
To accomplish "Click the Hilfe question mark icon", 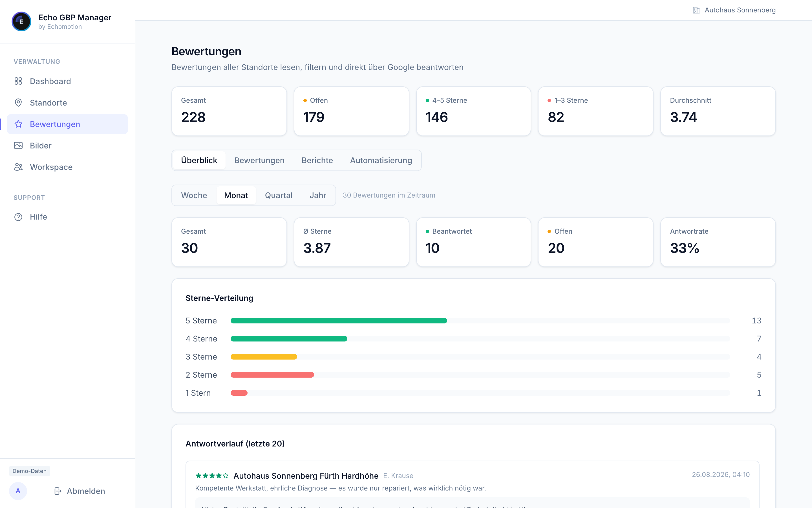I will [x=18, y=217].
